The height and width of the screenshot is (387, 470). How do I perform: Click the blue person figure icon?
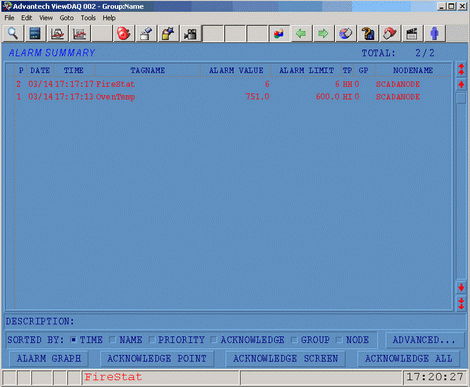coord(434,33)
